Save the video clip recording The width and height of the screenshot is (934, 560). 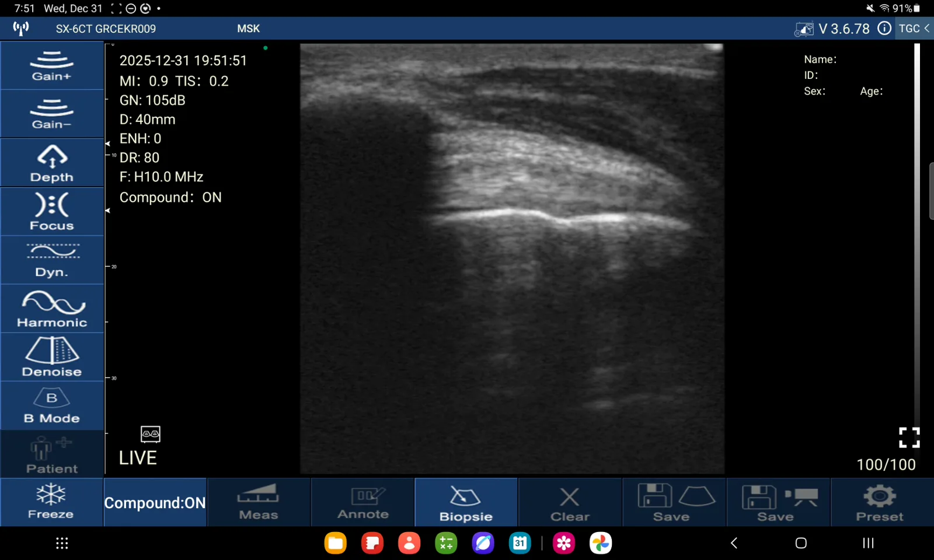pyautogui.click(x=778, y=502)
